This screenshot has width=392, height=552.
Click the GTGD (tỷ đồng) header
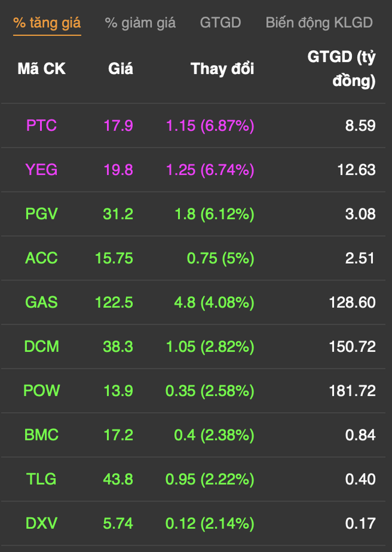click(x=341, y=69)
